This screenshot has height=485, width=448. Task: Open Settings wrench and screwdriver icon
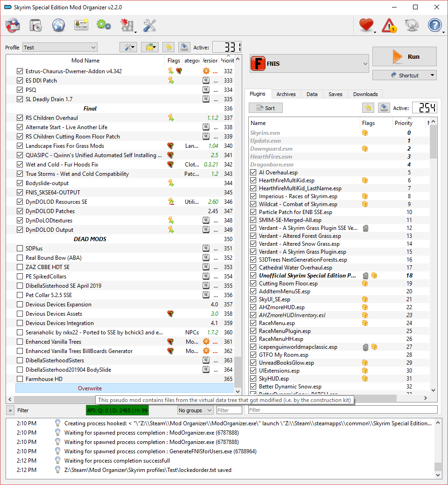(x=149, y=25)
